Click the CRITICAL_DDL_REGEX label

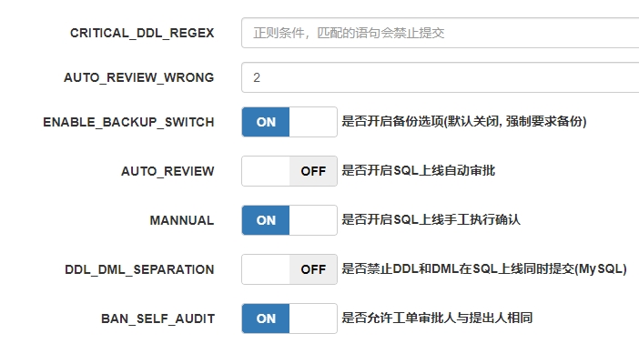(x=142, y=33)
